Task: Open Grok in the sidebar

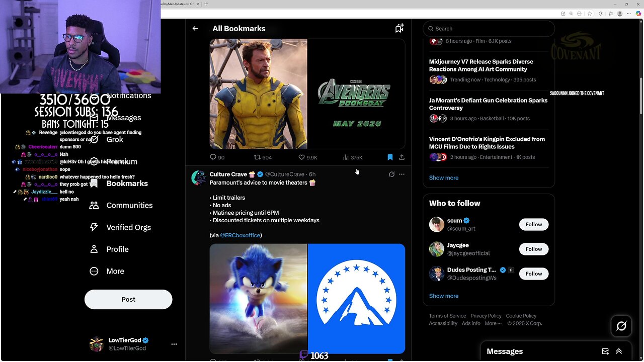Action: click(x=106, y=139)
